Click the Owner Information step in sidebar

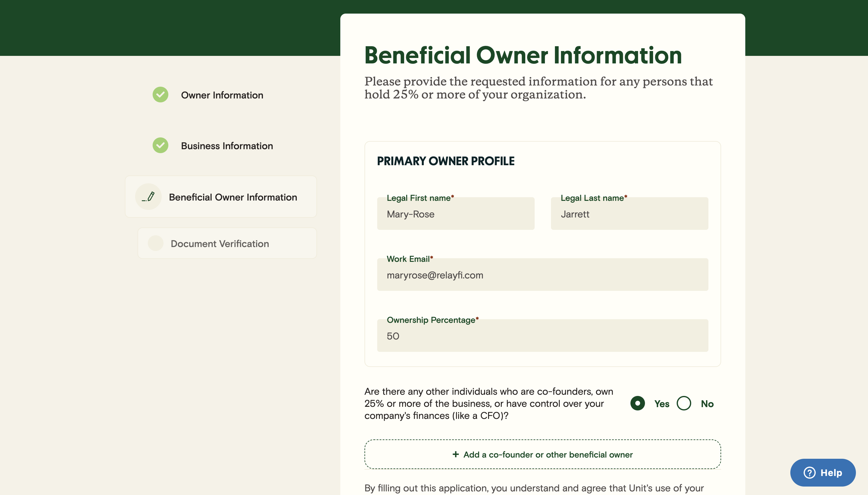pos(222,95)
